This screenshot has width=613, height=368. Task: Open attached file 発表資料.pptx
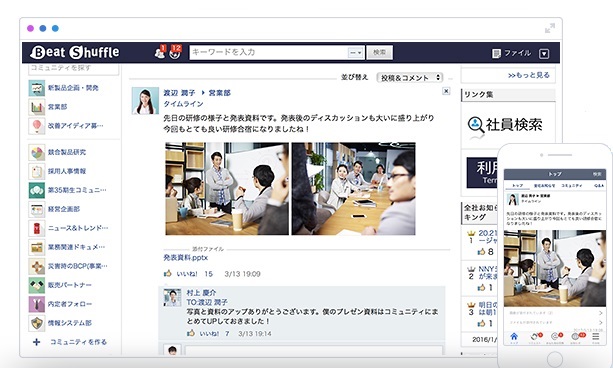pos(185,258)
